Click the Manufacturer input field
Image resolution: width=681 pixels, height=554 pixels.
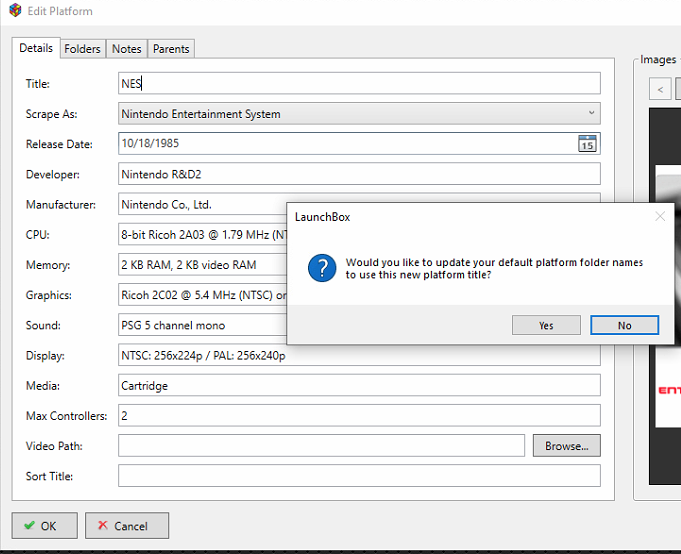(x=202, y=204)
